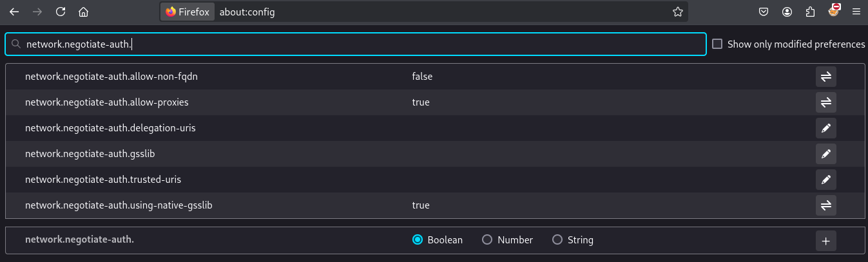
Task: Go back to the previous page
Action: [x=14, y=12]
